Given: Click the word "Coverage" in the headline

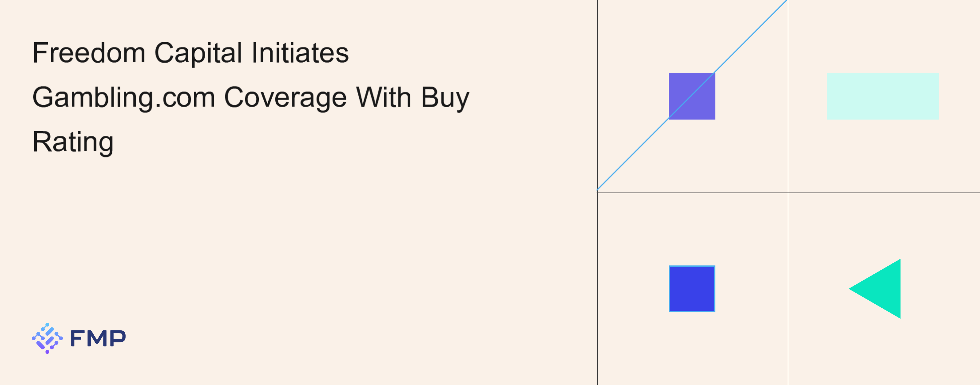Looking at the screenshot, I should point(285,98).
